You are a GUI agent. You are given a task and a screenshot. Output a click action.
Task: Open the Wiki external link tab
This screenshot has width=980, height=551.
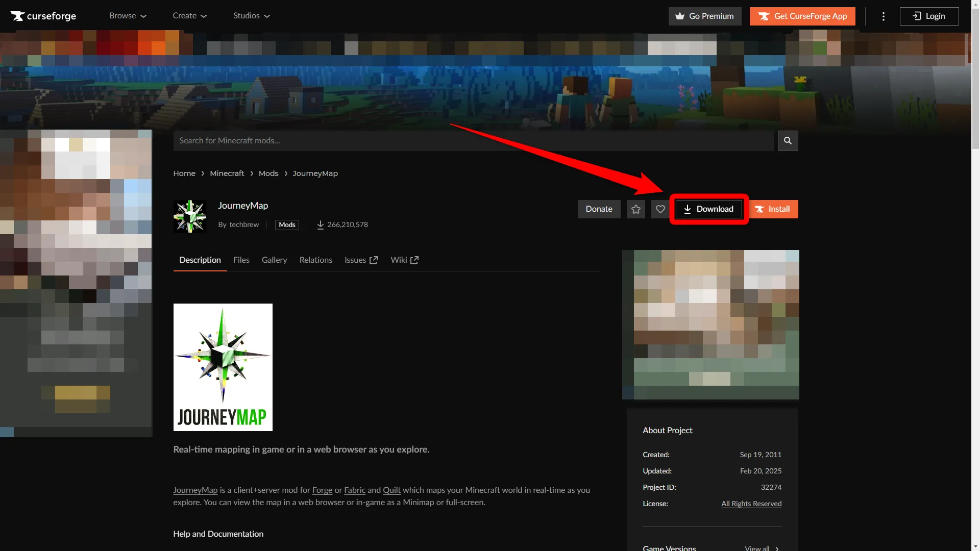tap(404, 260)
